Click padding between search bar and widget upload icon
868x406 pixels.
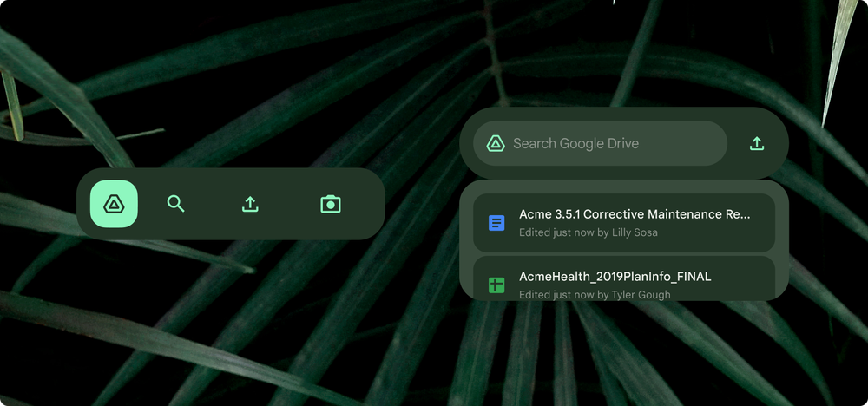coord(735,144)
